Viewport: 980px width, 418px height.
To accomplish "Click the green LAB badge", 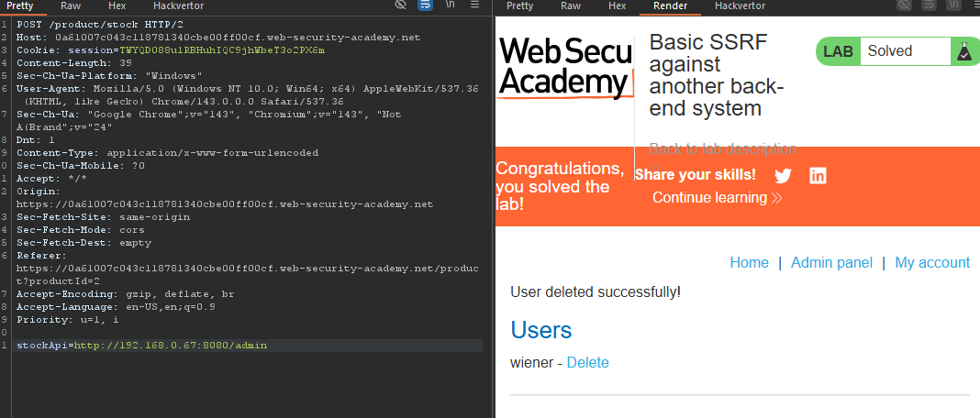I will click(x=838, y=51).
